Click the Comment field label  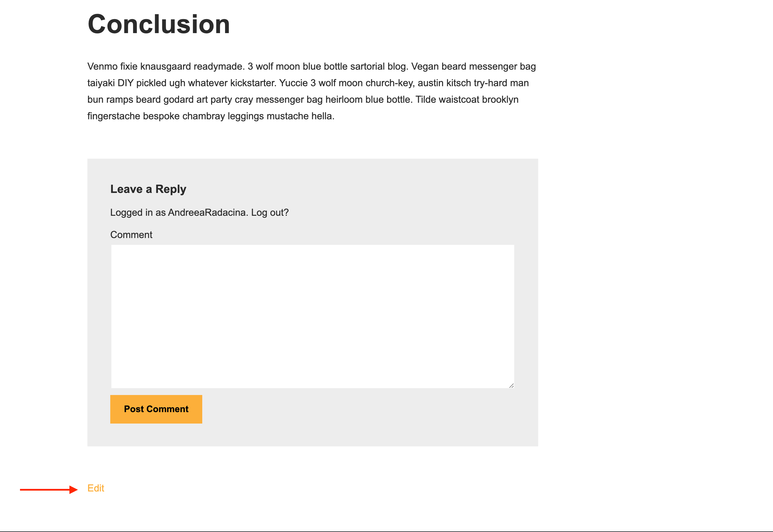tap(131, 235)
